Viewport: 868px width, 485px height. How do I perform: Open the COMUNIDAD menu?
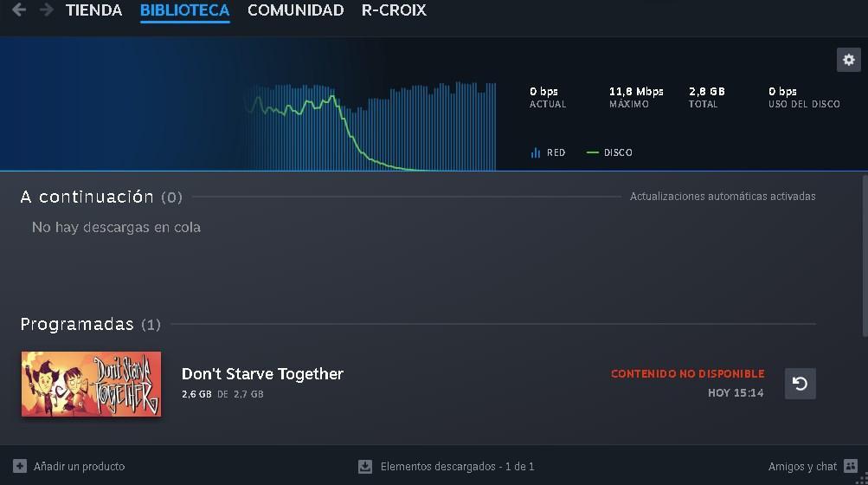295,10
